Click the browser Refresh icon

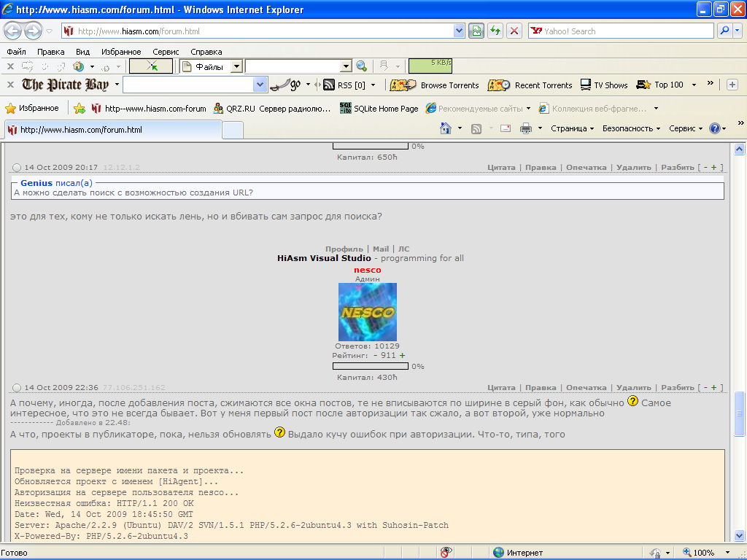[496, 31]
